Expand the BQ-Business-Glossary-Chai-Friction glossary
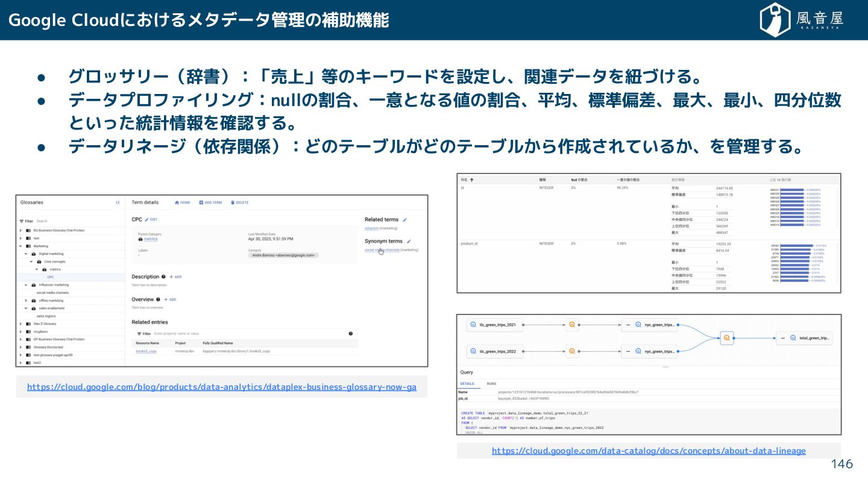This screenshot has height=488, width=868. 20,230
